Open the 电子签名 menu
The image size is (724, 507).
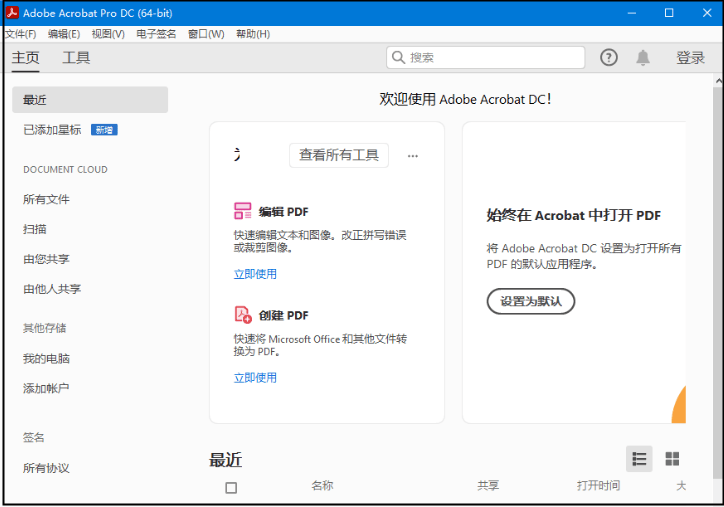156,34
